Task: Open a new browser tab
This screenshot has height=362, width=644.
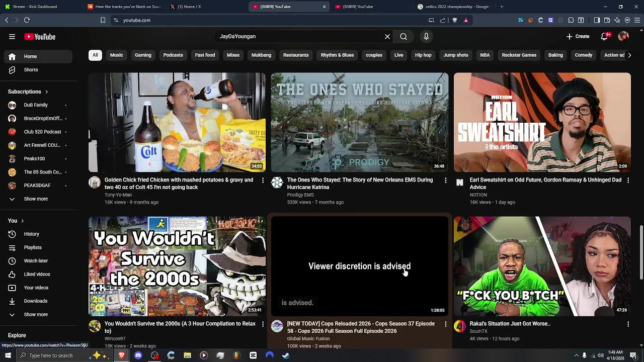Action: [502, 7]
